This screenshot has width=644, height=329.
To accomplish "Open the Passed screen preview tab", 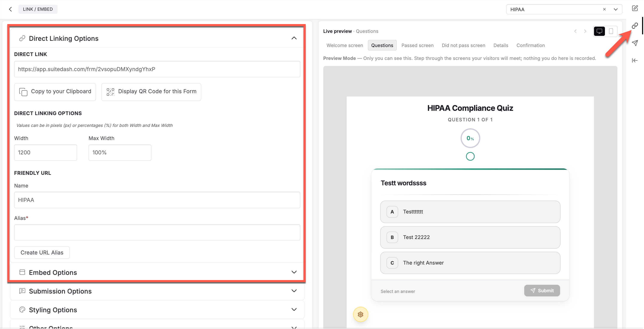I will 417,45.
